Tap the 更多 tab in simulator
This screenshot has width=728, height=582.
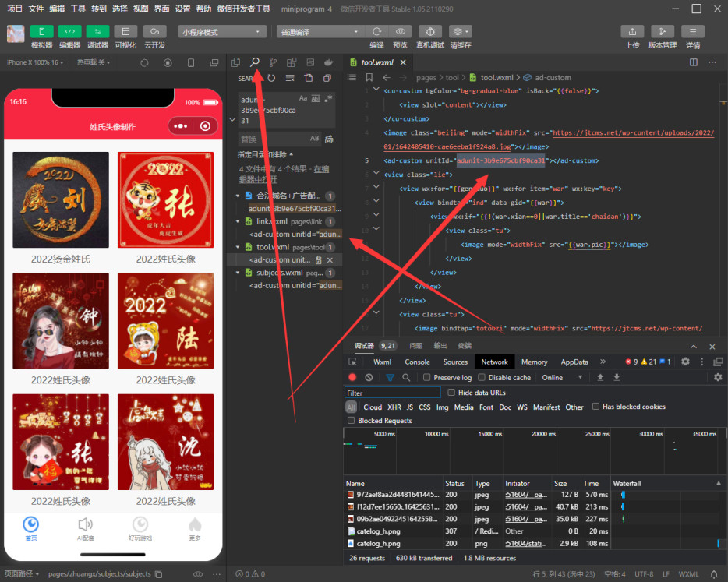195,529
